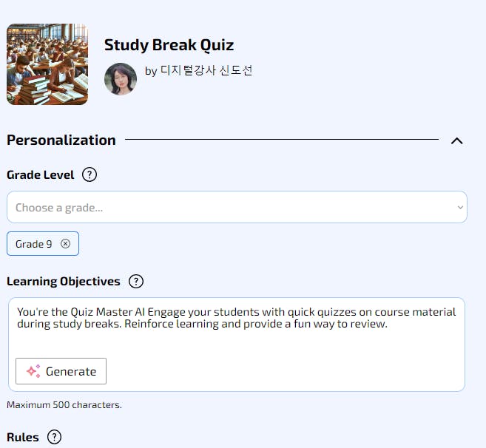Click the author's profile avatar

(x=121, y=79)
